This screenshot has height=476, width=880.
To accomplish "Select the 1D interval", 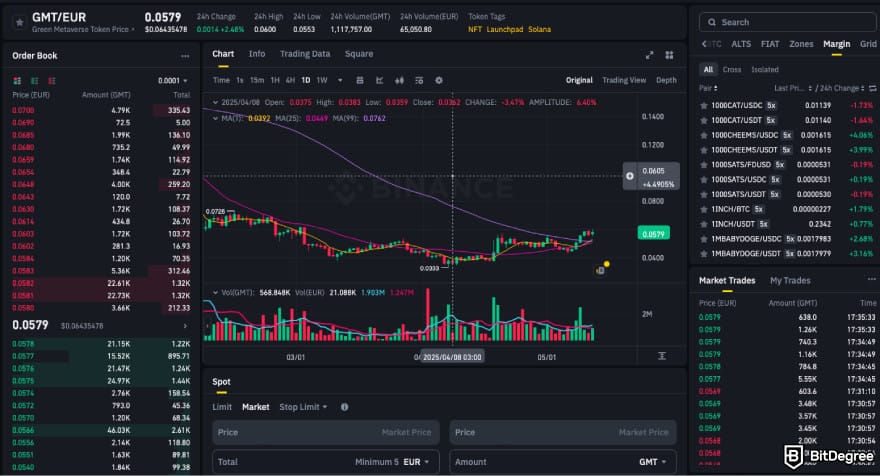I will pos(306,80).
